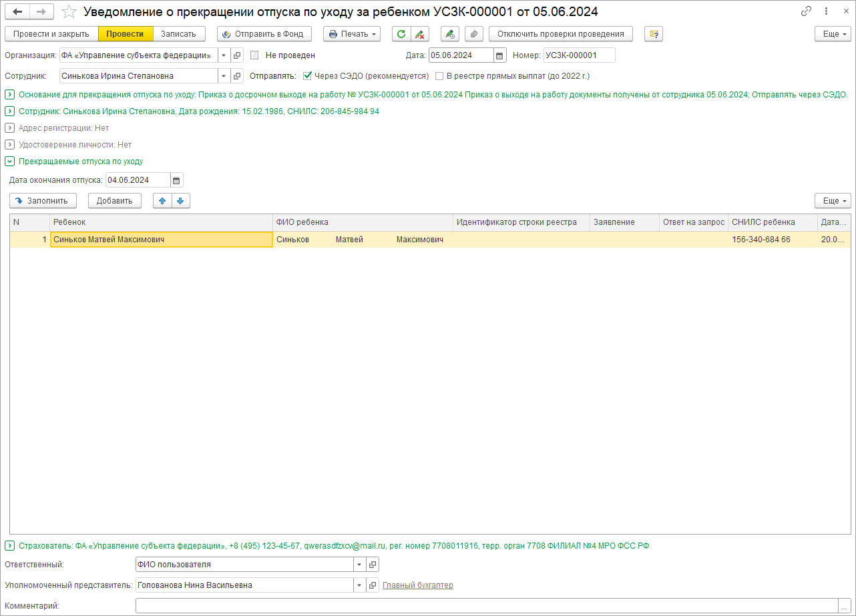Screen dimensions: 856x616
Task: Click the Дата окончания отпуска date field
Action: (138, 180)
